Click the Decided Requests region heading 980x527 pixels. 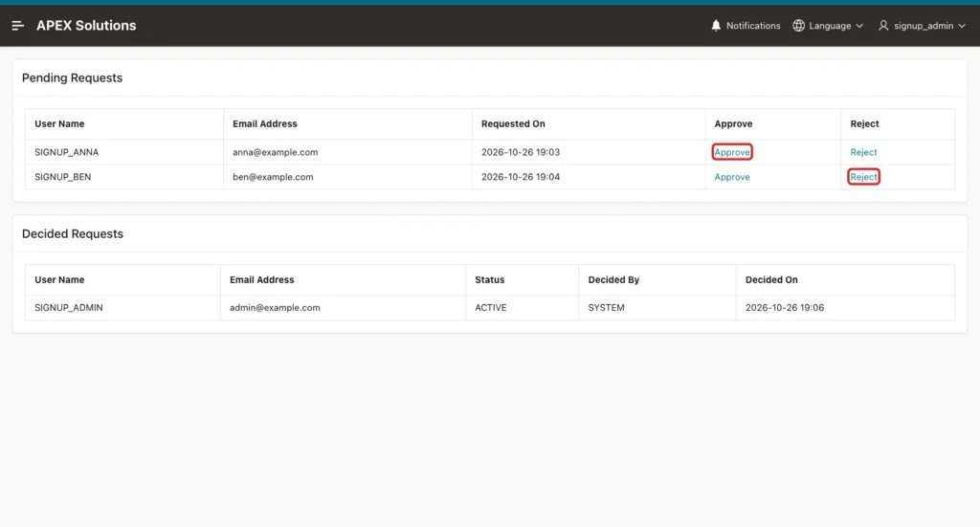pyautogui.click(x=73, y=233)
